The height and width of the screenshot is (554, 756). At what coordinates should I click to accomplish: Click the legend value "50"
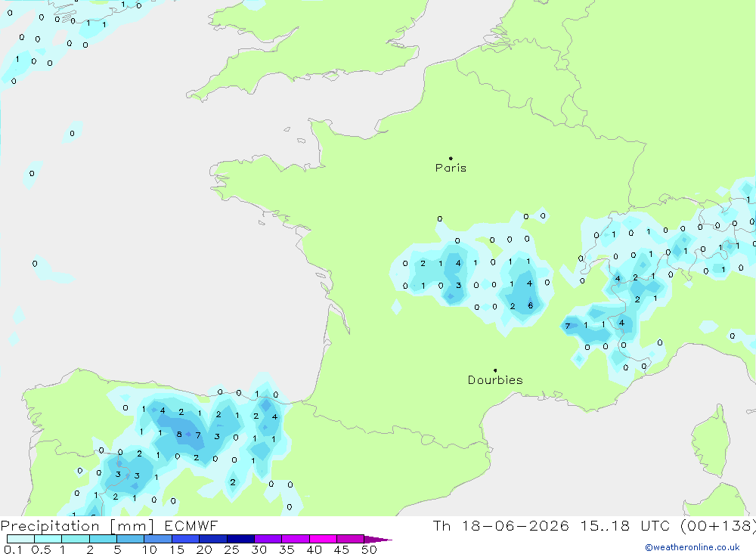(x=369, y=549)
